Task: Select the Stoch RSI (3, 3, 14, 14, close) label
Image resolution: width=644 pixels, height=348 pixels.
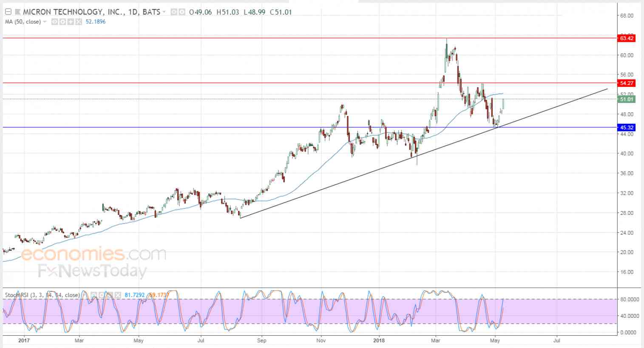Action: (42, 295)
